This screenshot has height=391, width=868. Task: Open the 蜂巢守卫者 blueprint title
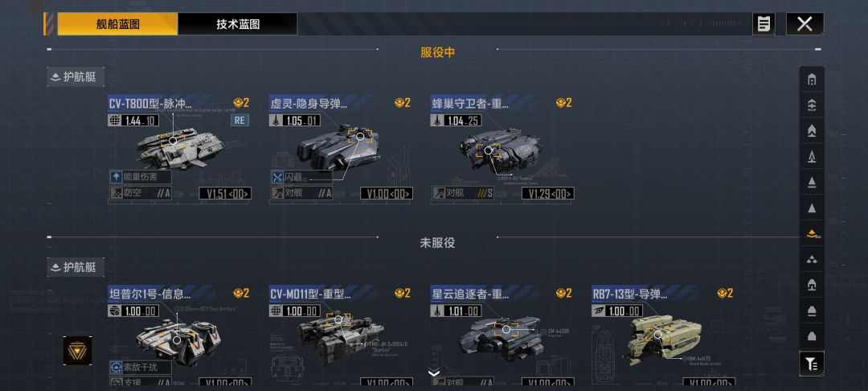click(x=470, y=103)
